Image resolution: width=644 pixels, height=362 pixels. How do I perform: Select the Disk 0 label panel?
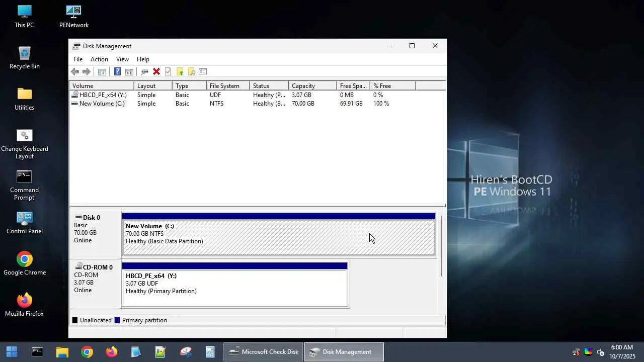point(95,234)
